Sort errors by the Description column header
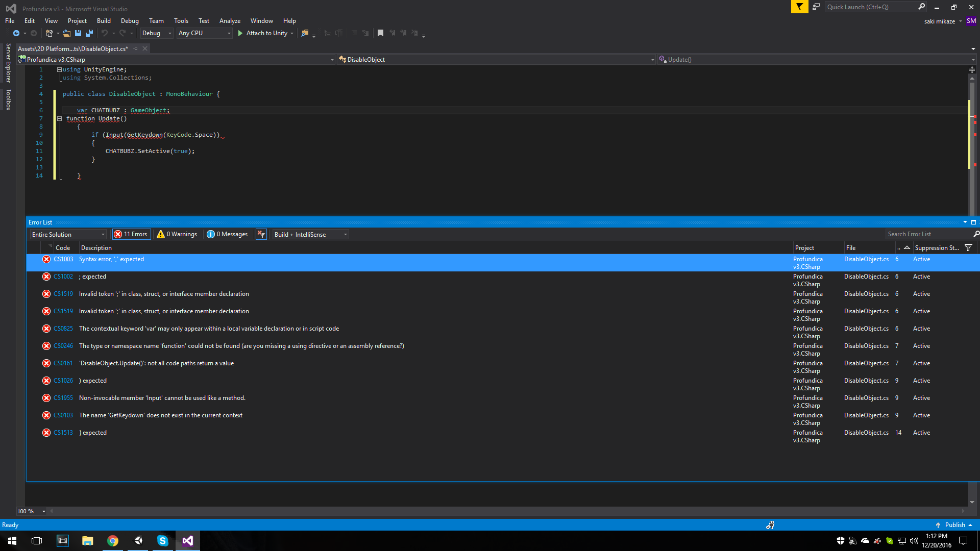This screenshot has height=551, width=980. coord(96,248)
